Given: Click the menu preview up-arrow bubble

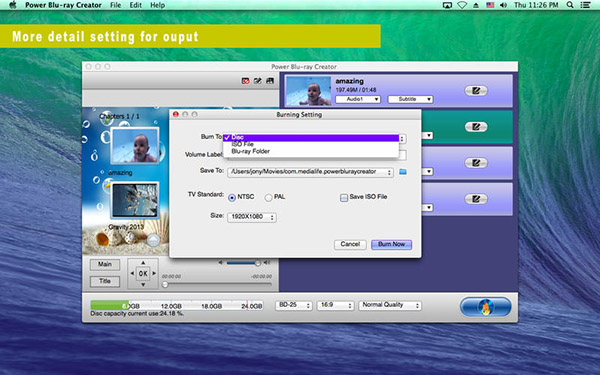Looking at the screenshot, I should (x=153, y=240).
